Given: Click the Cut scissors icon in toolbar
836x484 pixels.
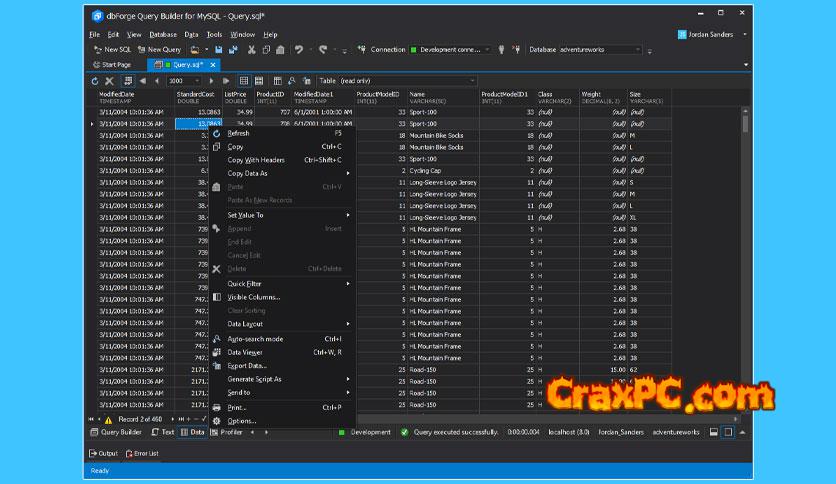Looking at the screenshot, I should click(x=251, y=49).
